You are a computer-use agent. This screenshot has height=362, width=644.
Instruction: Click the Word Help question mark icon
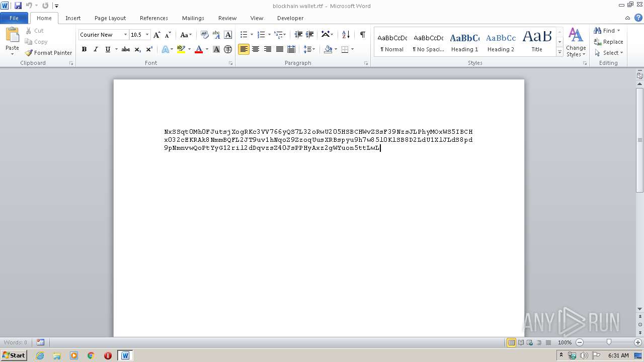pyautogui.click(x=638, y=18)
